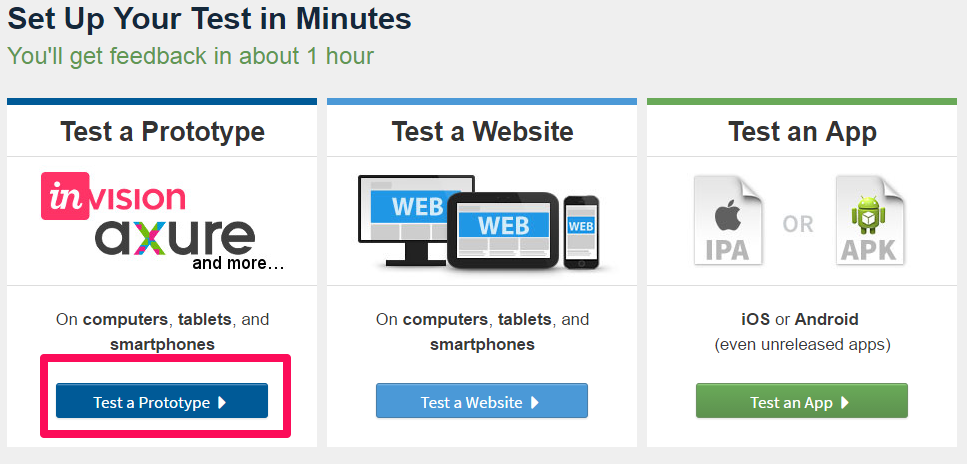Screen dimensions: 967x464
Task: Select the Test a Prototype card heading
Action: 162,131
